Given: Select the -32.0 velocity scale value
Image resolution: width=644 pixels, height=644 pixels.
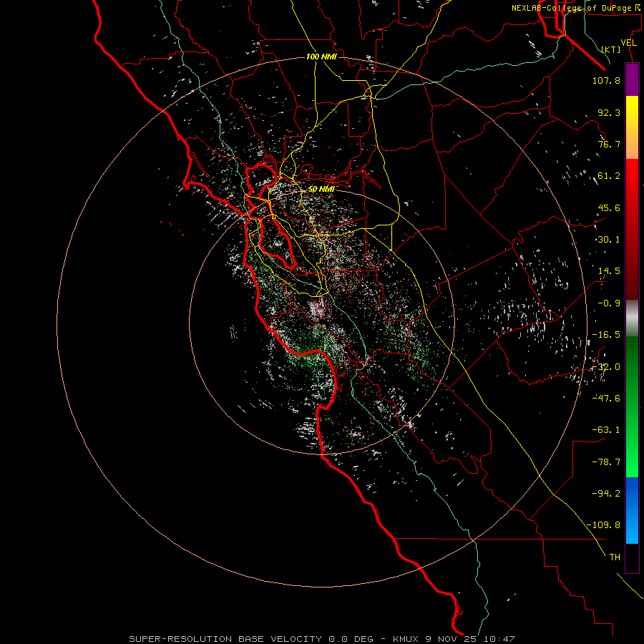Looking at the screenshot, I should [x=606, y=367].
